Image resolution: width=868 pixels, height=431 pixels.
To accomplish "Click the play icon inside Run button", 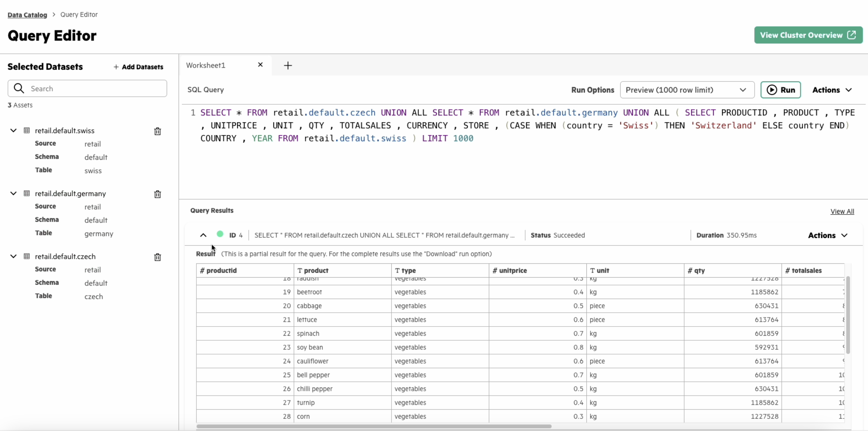I will coord(772,90).
